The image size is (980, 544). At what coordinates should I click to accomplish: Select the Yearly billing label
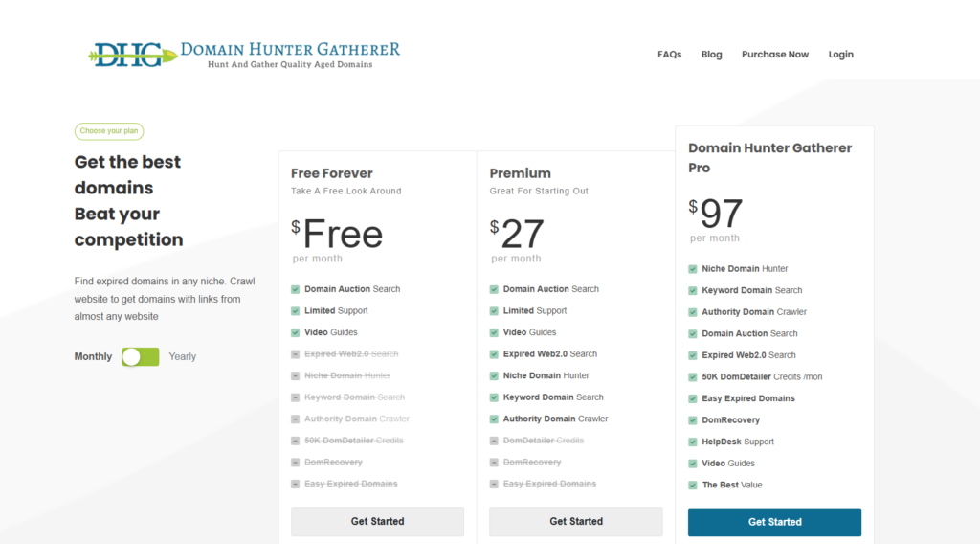click(x=183, y=356)
